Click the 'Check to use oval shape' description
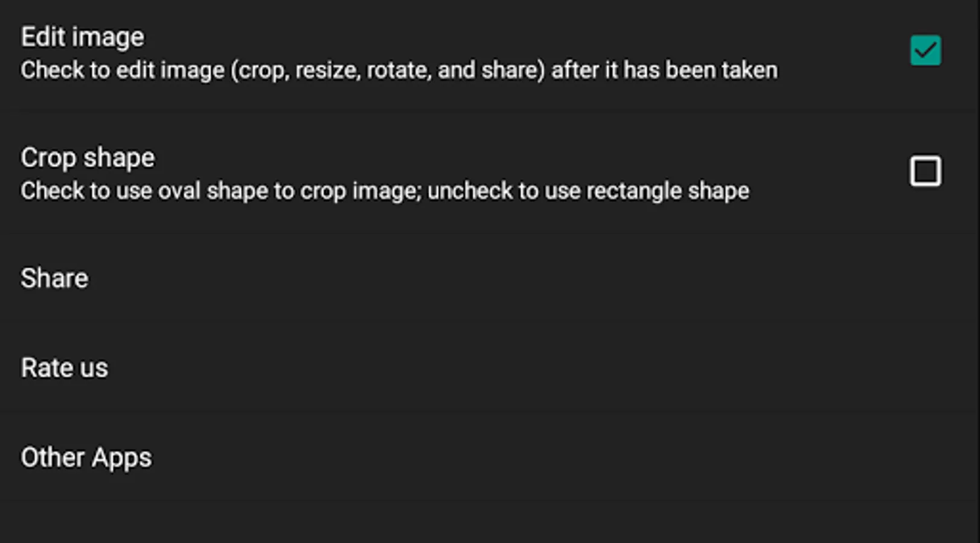The image size is (980, 543). coord(385,191)
